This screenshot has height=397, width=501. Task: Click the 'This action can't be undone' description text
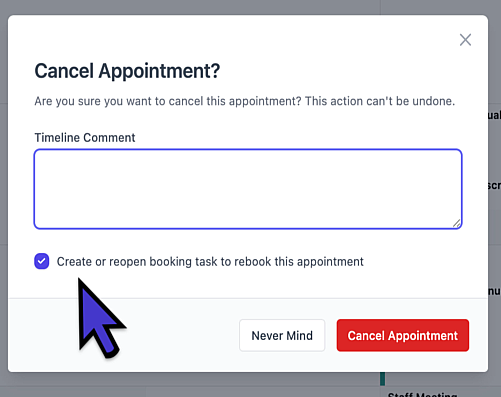[x=380, y=101]
